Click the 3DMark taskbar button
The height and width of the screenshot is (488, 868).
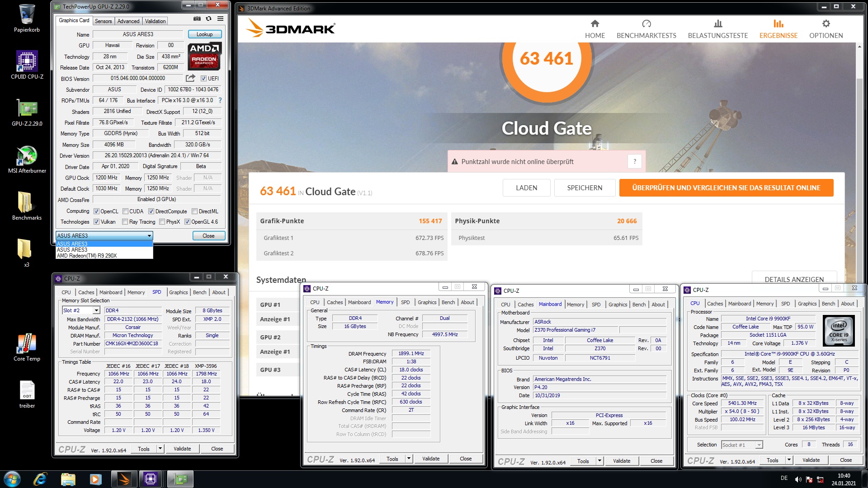coord(123,479)
